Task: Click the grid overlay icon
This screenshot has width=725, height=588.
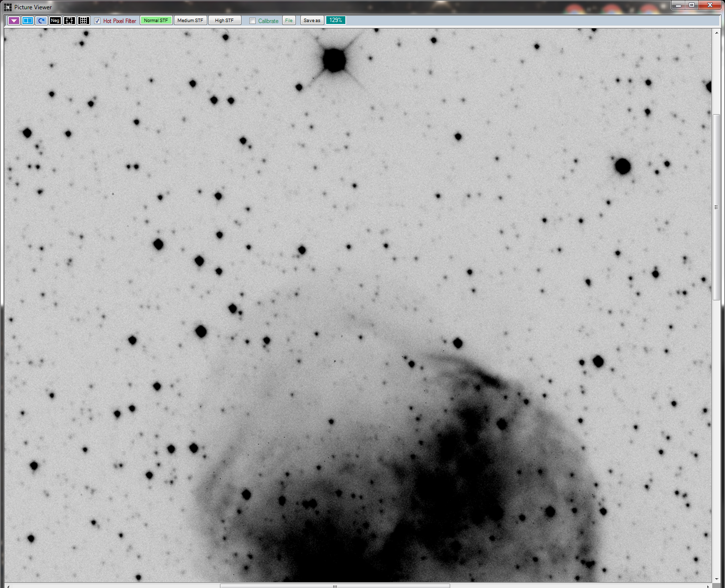Action: [x=83, y=21]
